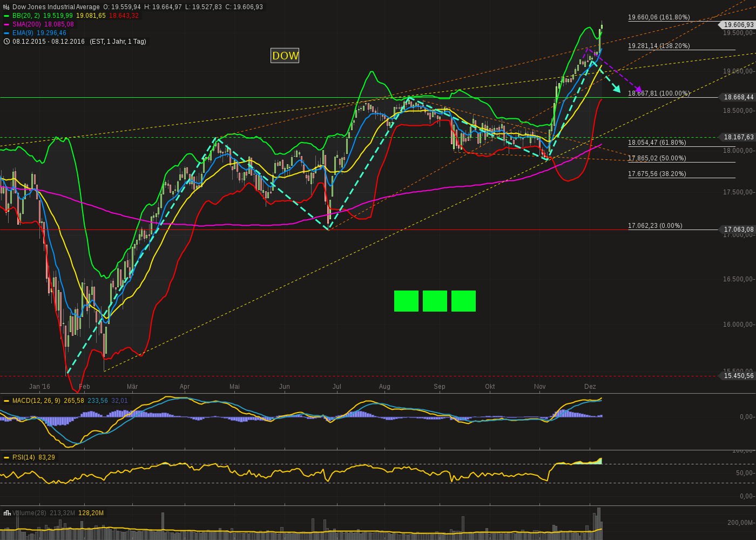Click the Dez time axis label

coord(590,387)
